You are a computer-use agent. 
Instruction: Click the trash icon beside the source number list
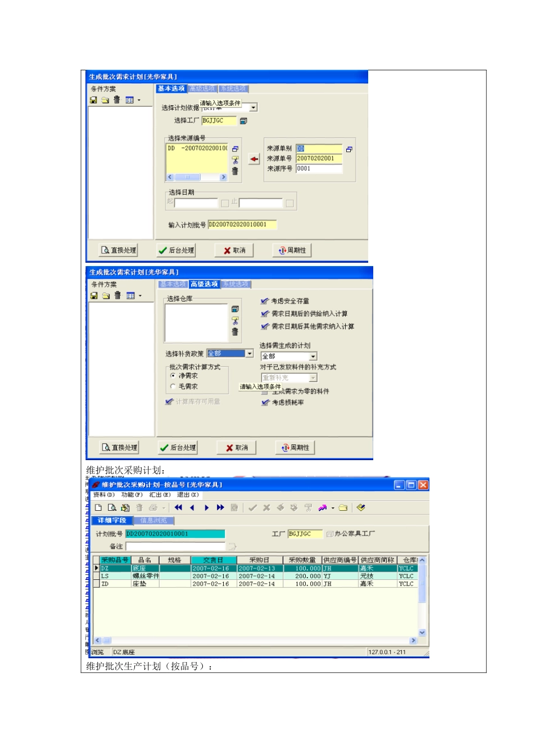tap(235, 171)
